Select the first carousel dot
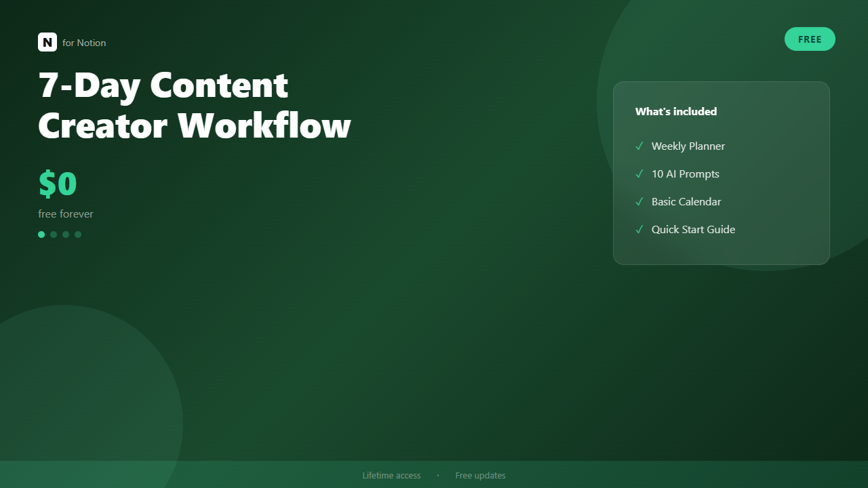868x488 pixels. [41, 235]
